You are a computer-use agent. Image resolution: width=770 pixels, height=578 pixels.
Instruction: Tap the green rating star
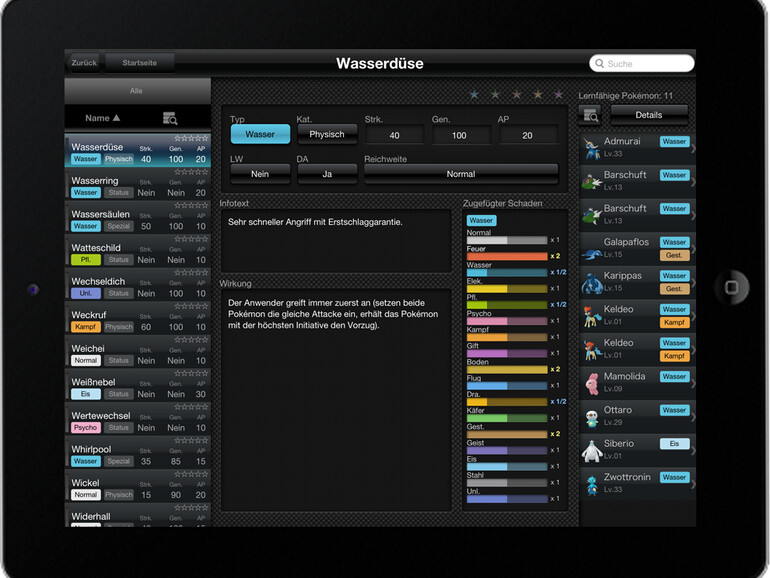[x=495, y=94]
